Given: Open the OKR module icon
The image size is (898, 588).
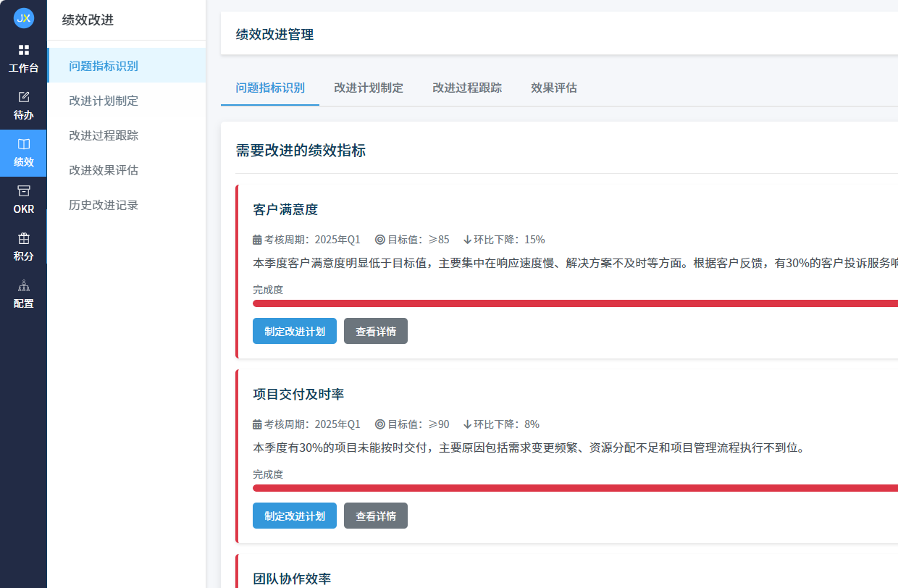Looking at the screenshot, I should pos(23,199).
